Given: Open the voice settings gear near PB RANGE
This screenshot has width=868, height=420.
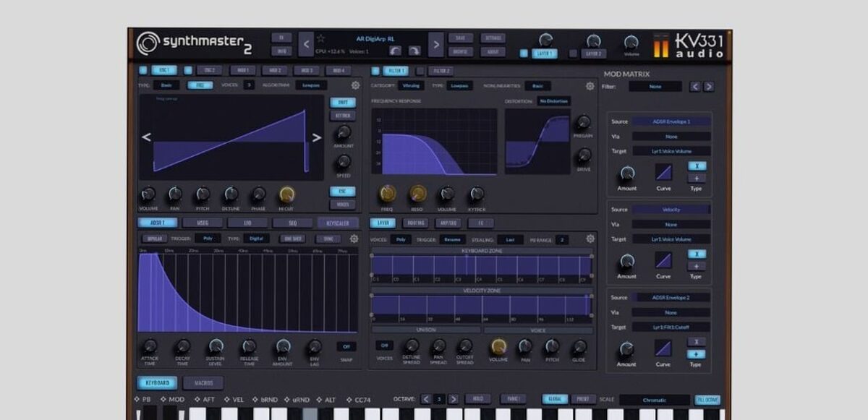Looking at the screenshot, I should pos(589,238).
